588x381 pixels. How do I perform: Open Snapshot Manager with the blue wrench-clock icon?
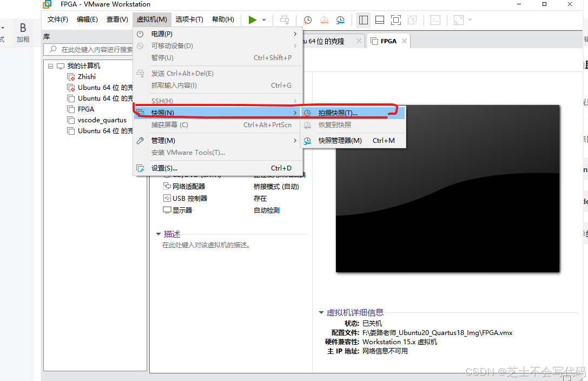340,19
